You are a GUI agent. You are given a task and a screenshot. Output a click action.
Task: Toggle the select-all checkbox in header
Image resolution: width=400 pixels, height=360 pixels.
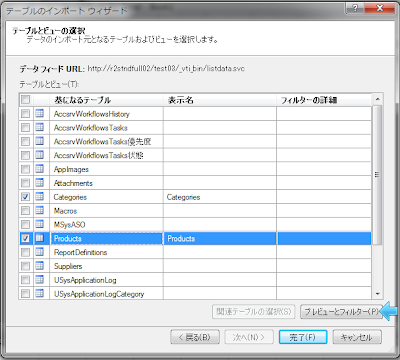25,99
